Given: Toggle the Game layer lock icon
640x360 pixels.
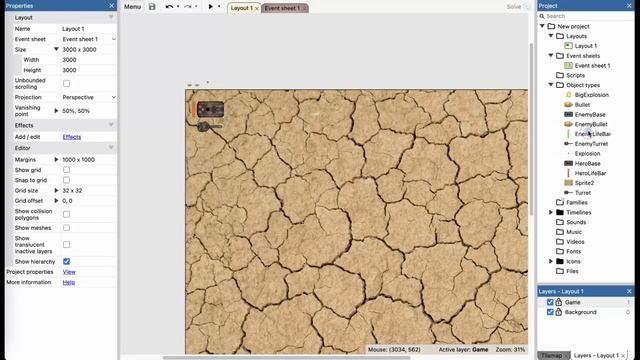Looking at the screenshot, I should pos(558,302).
